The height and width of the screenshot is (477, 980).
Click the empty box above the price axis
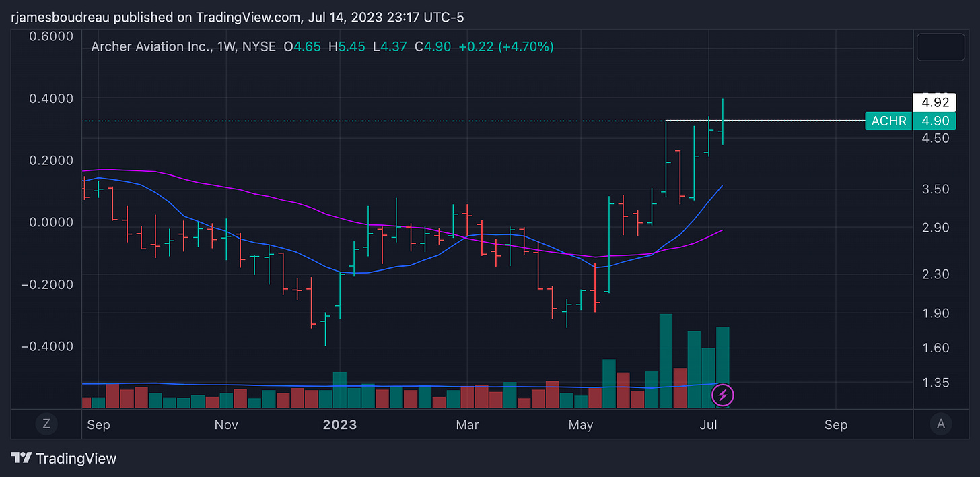coord(941,46)
